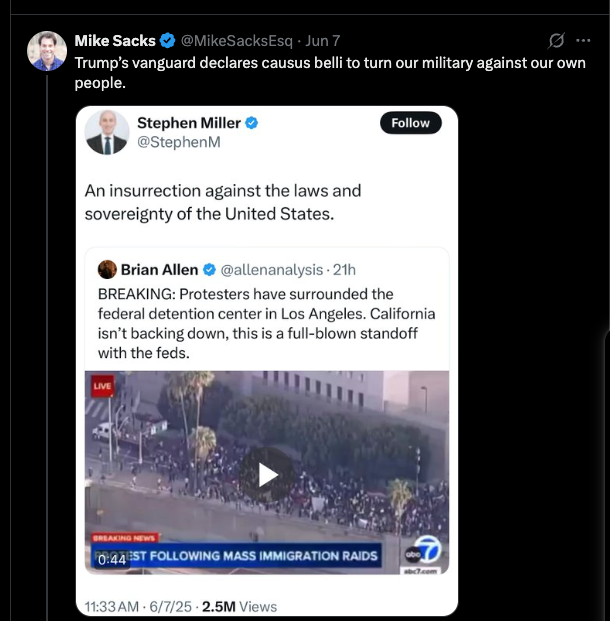Click the 0:44 video duration label
The width and height of the screenshot is (610, 621).
[113, 560]
